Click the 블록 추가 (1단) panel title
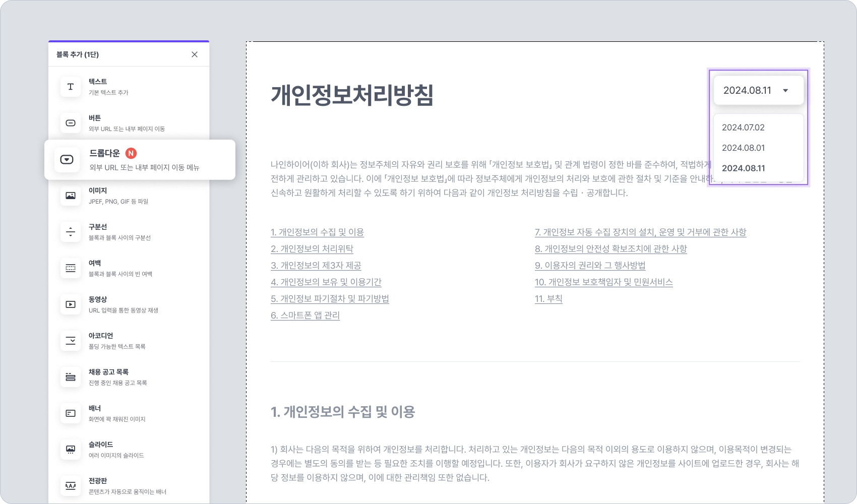Screen dimensions: 857x504 pos(78,54)
